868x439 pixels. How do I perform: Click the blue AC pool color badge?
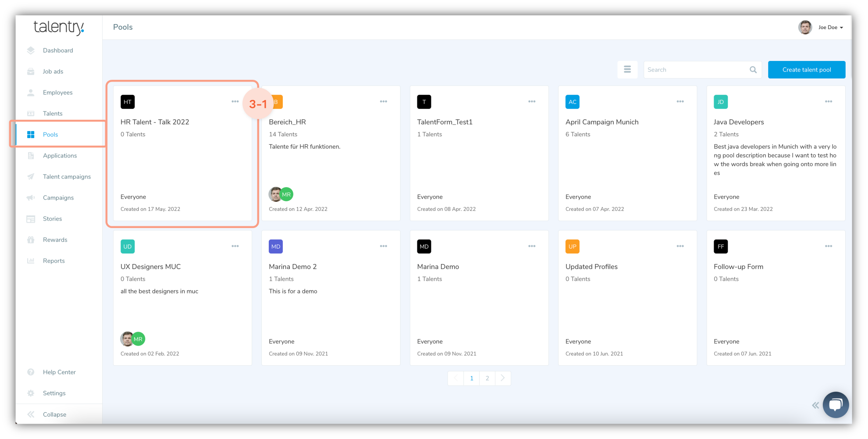coord(572,102)
